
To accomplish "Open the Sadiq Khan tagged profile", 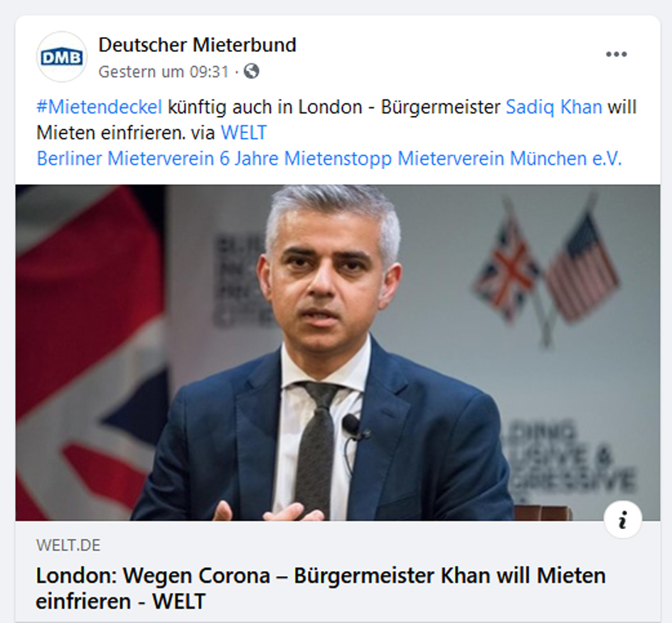I will click(x=554, y=107).
